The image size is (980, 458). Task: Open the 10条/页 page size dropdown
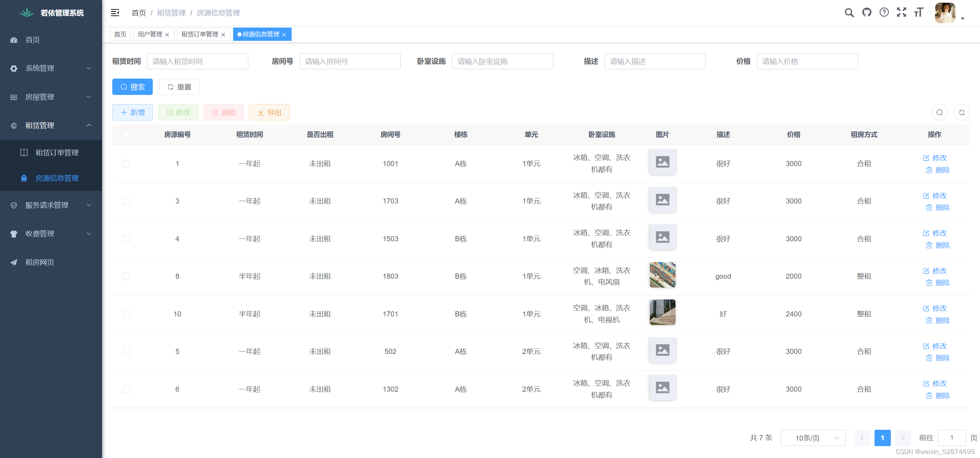tap(813, 438)
